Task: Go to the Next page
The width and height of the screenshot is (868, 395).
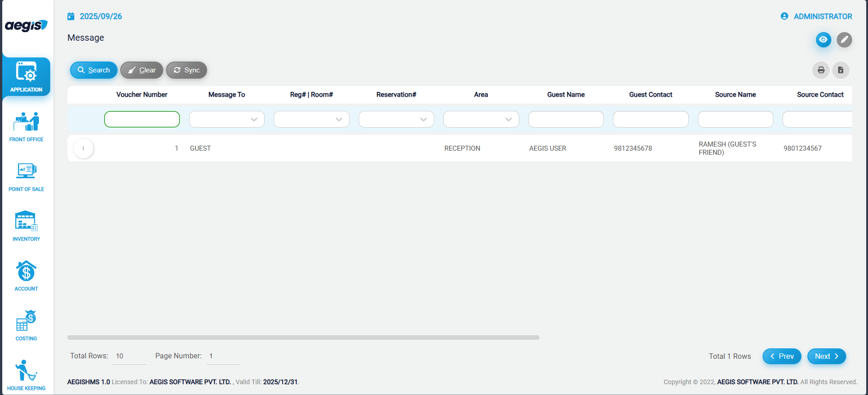Action: tap(826, 357)
